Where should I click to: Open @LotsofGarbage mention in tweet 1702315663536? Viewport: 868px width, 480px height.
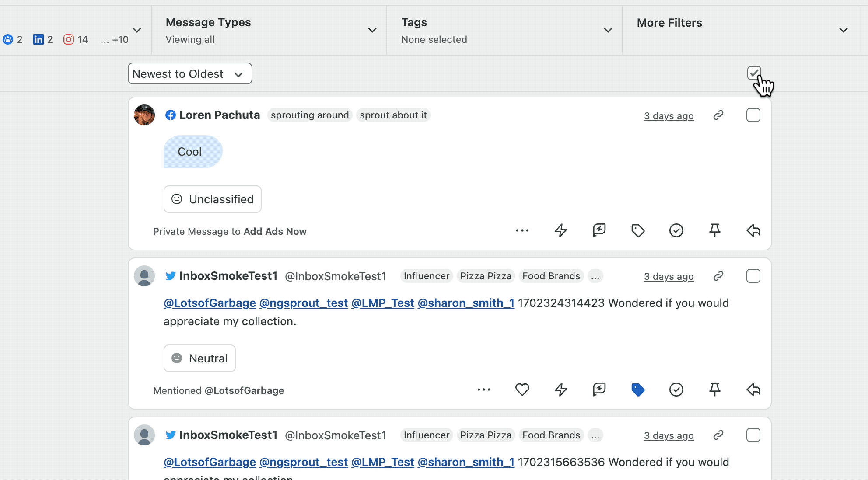(x=210, y=462)
